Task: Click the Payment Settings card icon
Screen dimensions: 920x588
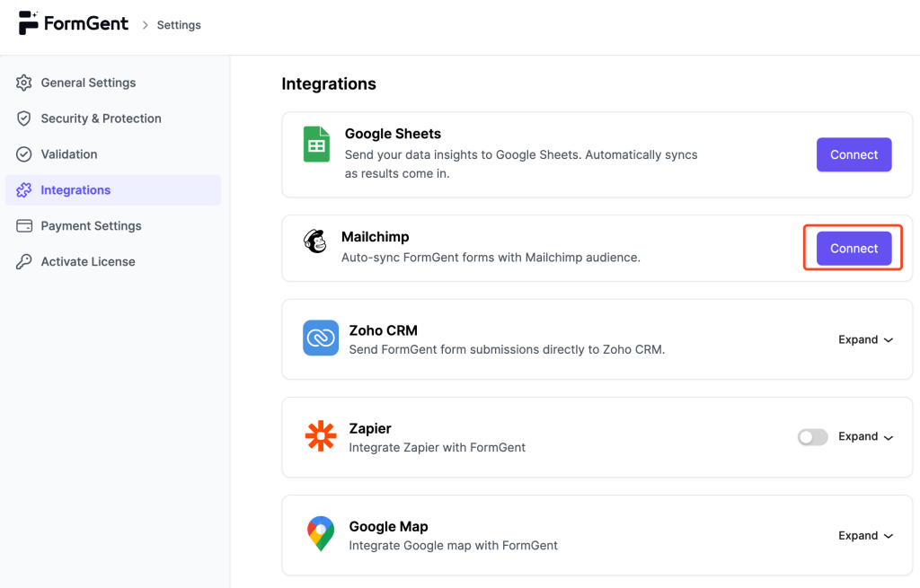Action: click(x=24, y=225)
